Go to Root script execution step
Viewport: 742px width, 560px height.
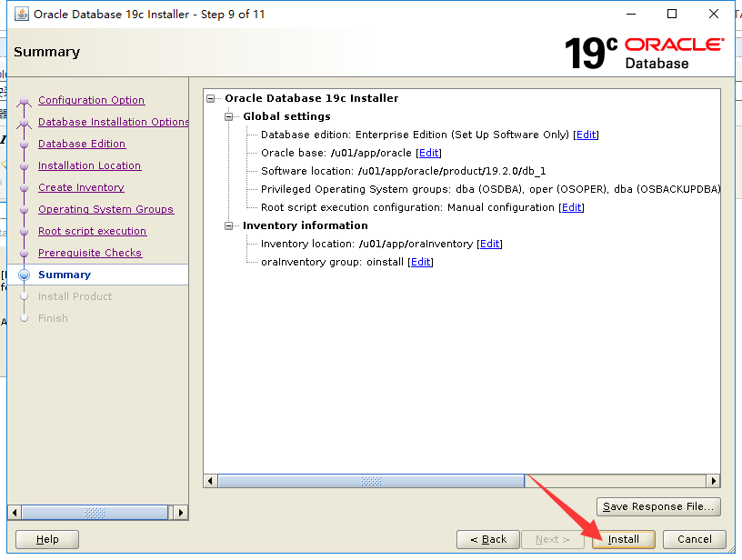pos(92,231)
